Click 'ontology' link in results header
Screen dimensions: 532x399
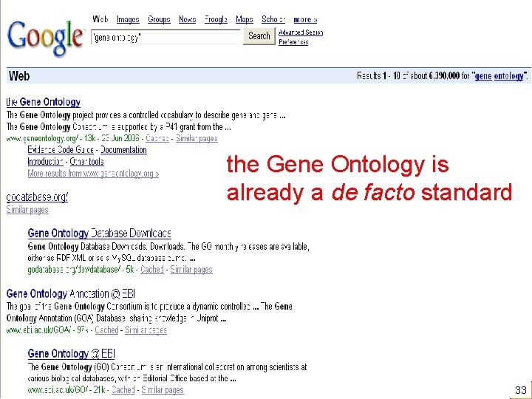tap(508, 76)
